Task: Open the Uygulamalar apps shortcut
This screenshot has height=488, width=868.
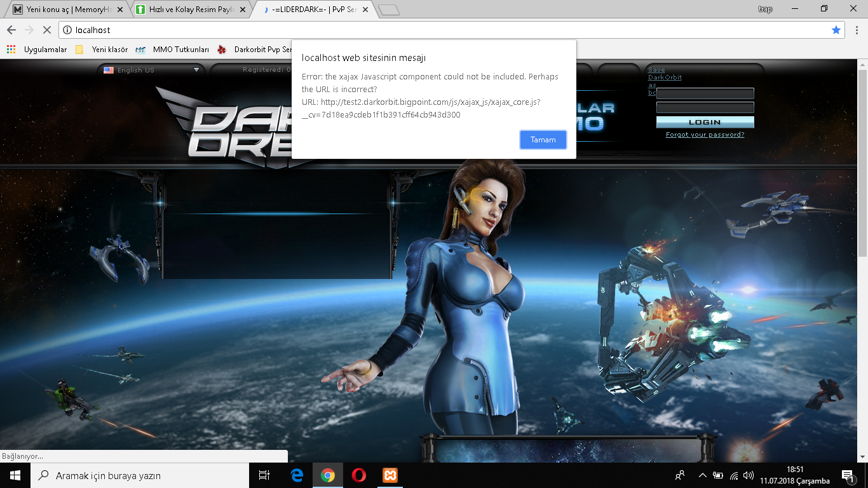Action: [x=37, y=50]
